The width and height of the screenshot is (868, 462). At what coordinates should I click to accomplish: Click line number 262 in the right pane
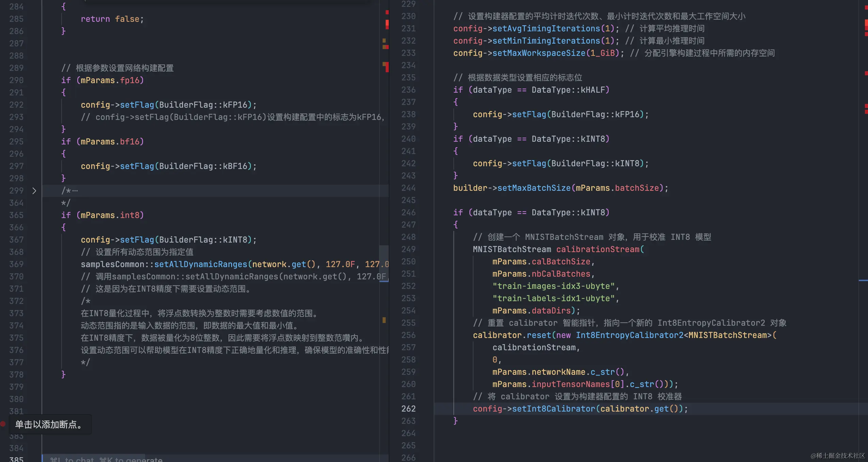[x=408, y=409]
